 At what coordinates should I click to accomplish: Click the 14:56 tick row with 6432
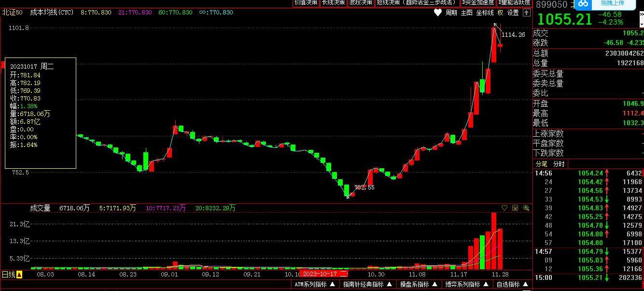588,173
